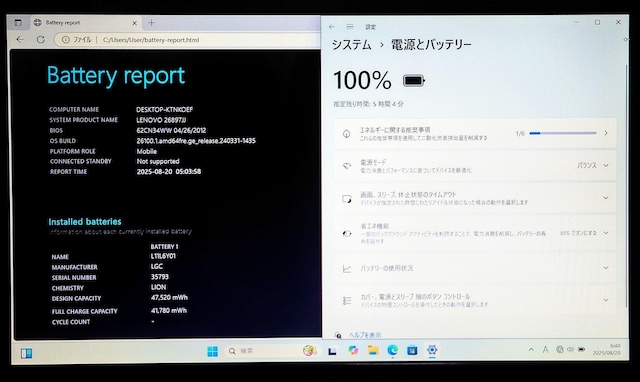
Task: Open Microsoft Store from the taskbar
Action: (x=412, y=350)
